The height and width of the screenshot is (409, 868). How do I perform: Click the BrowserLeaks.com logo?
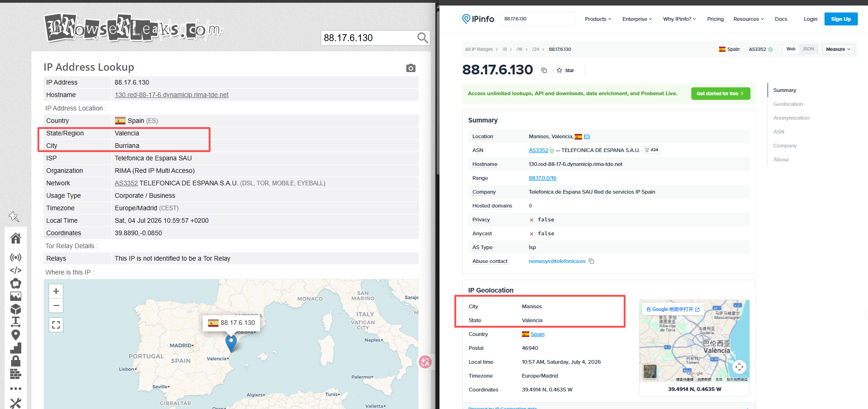point(134,28)
